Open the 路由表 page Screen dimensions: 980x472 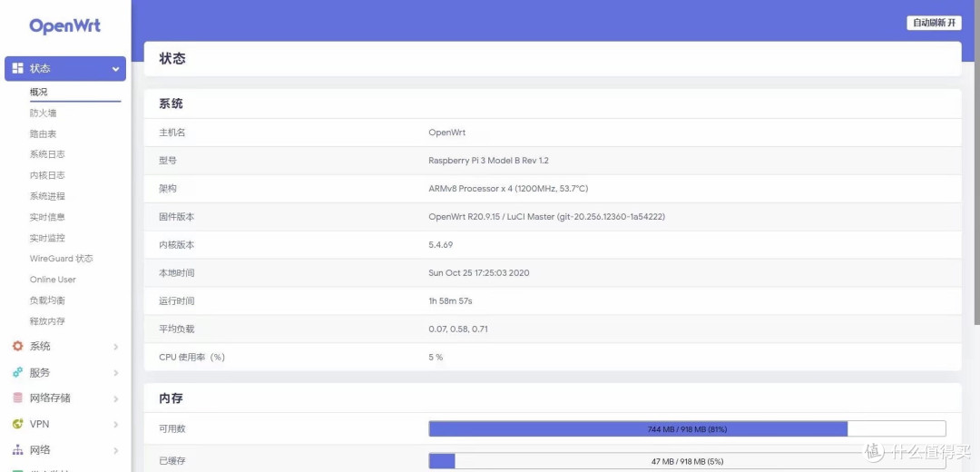(x=44, y=133)
